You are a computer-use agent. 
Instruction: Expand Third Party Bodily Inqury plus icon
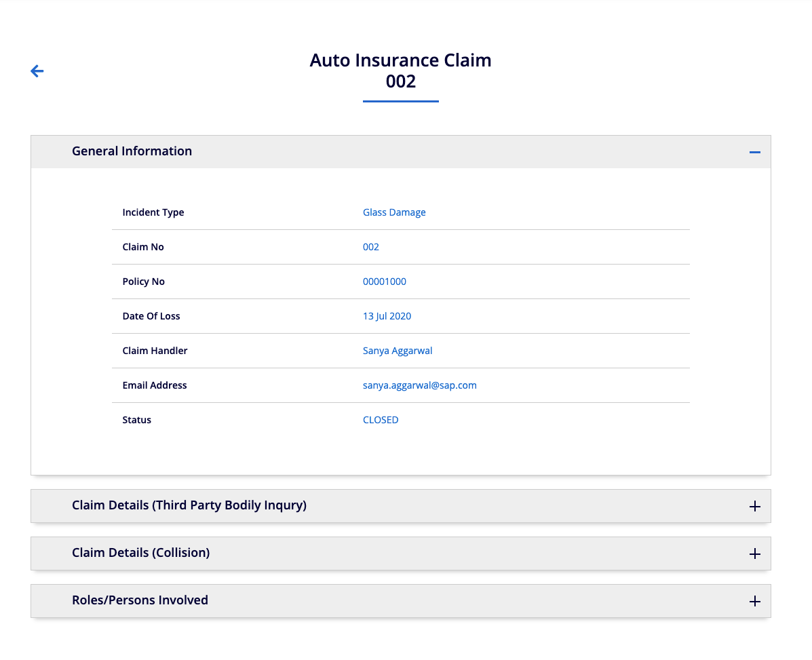[x=754, y=506]
